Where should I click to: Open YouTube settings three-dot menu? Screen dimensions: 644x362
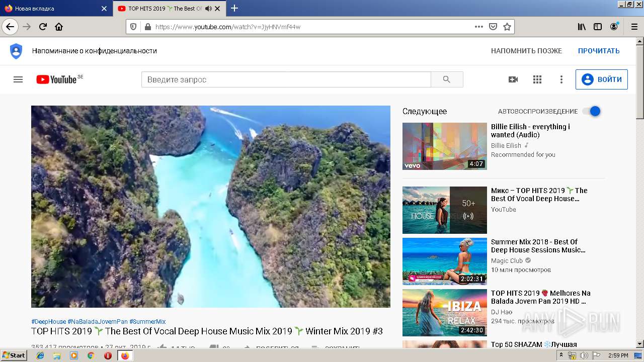(x=561, y=79)
